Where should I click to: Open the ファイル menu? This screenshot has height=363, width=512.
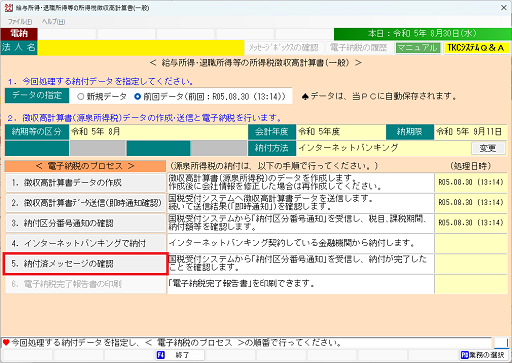click(x=20, y=22)
